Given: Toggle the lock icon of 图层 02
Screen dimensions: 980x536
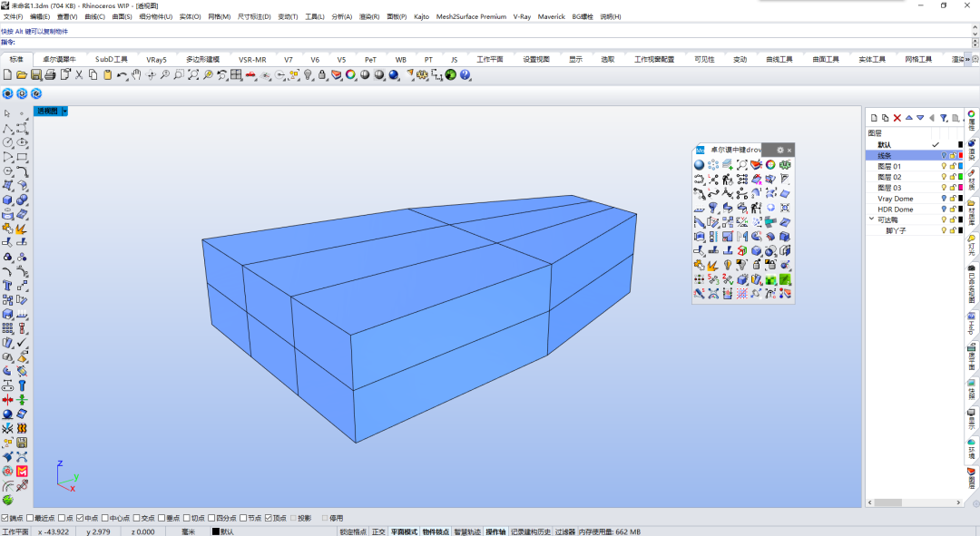Looking at the screenshot, I should coord(953,177).
